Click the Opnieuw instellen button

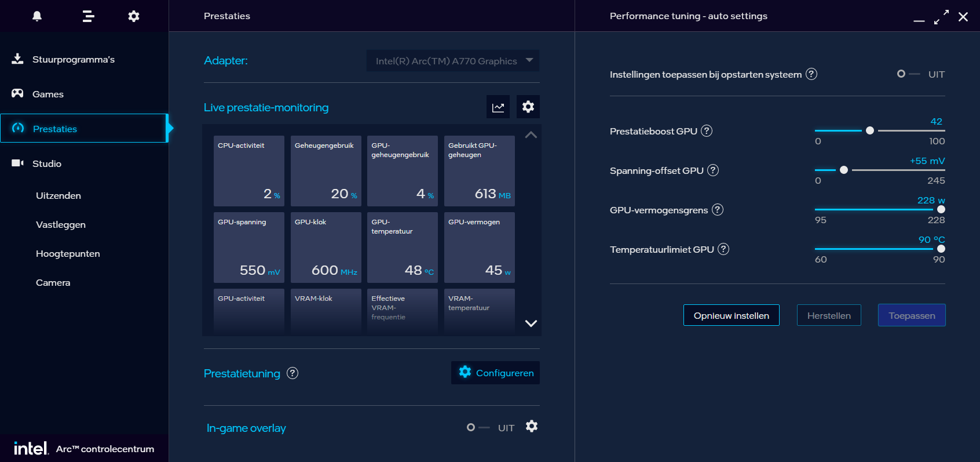click(x=732, y=315)
